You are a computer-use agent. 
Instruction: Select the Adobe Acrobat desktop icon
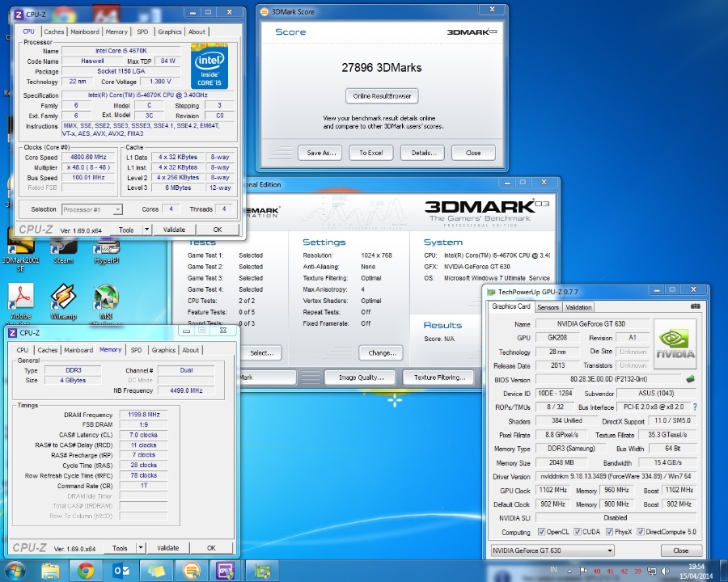(20, 302)
